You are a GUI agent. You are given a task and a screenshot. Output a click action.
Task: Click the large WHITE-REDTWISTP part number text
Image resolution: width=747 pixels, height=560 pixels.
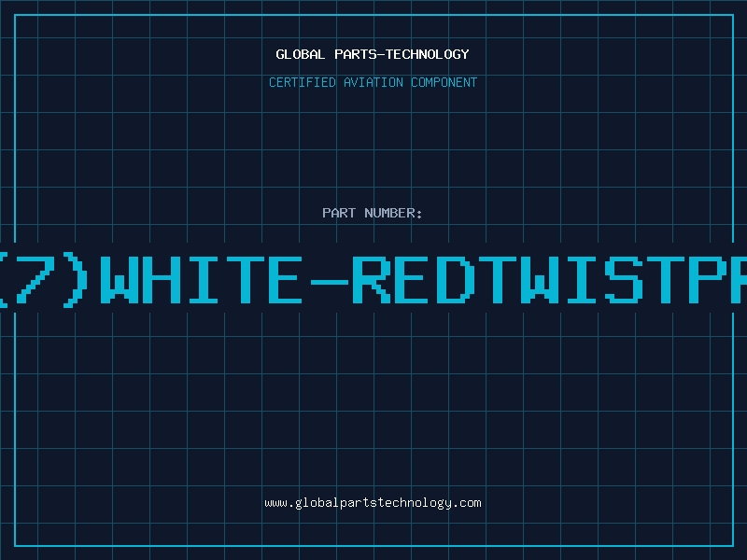[x=373, y=281]
